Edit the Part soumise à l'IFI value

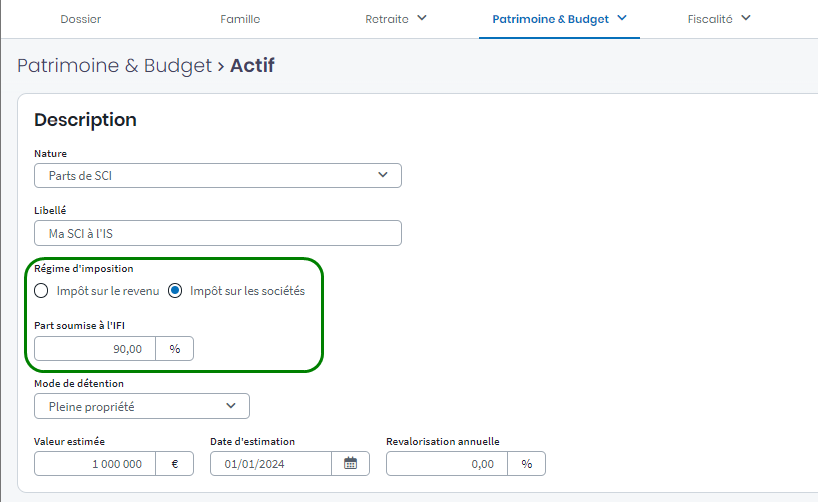coord(95,348)
